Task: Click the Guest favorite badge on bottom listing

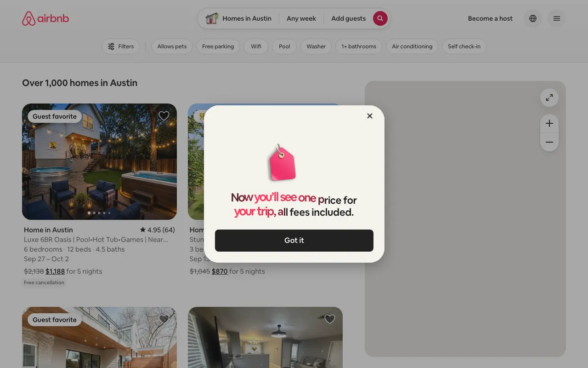Action: tap(55, 320)
